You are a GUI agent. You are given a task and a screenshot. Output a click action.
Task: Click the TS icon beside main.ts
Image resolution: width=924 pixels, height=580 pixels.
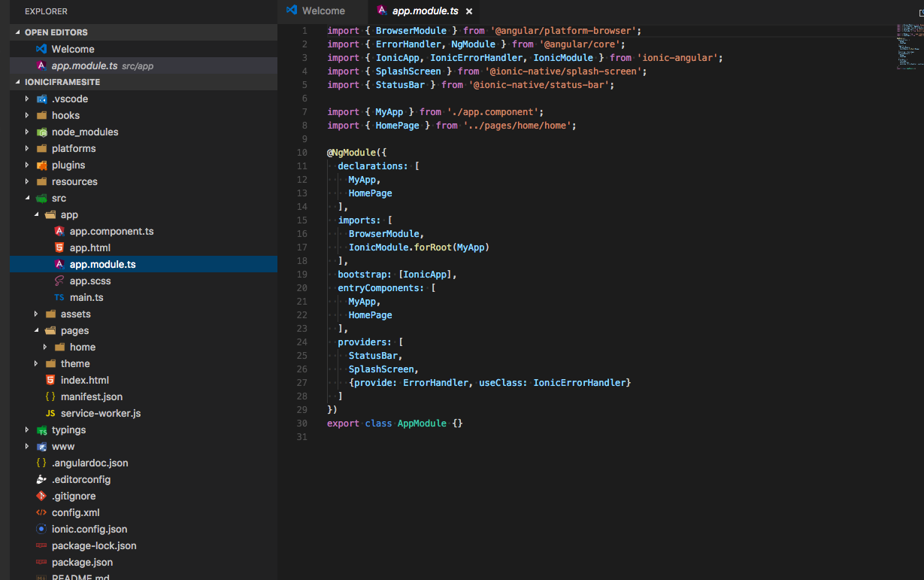click(59, 297)
